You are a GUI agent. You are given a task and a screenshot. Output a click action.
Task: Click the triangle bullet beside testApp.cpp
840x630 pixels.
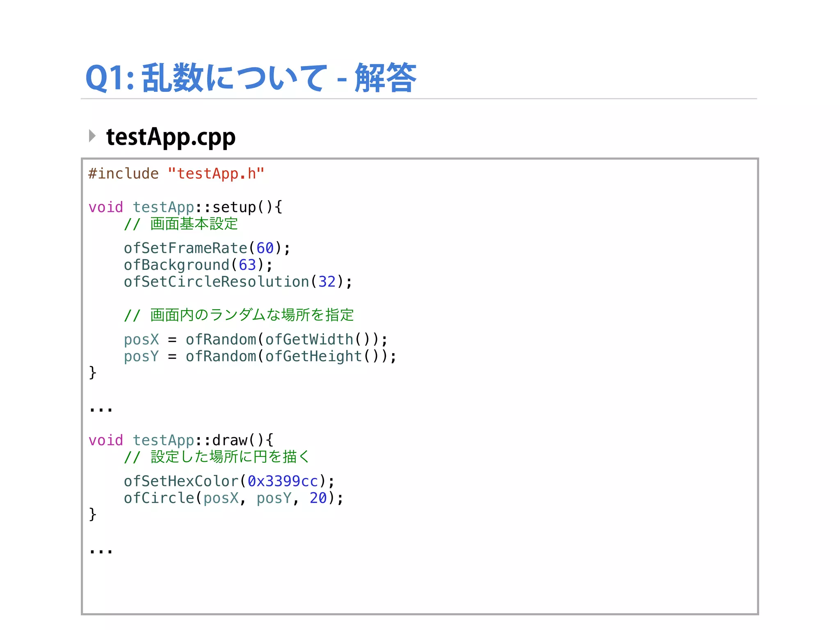(92, 136)
